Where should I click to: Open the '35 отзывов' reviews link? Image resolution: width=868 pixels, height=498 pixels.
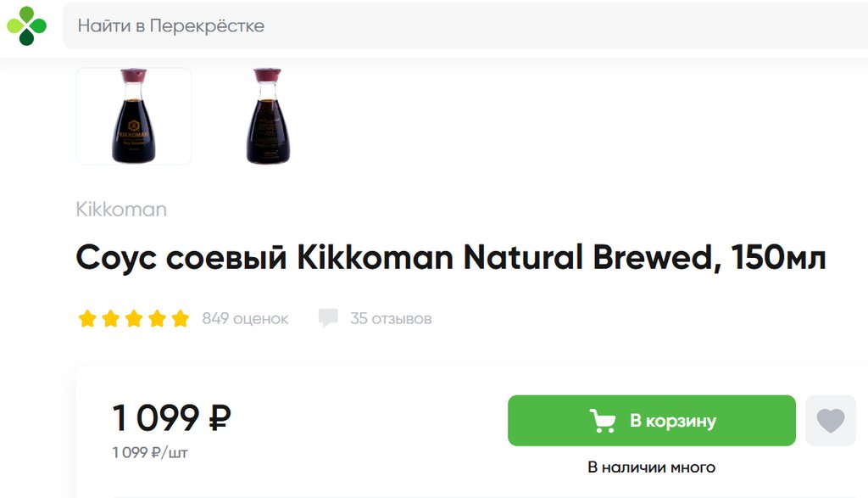click(x=391, y=319)
